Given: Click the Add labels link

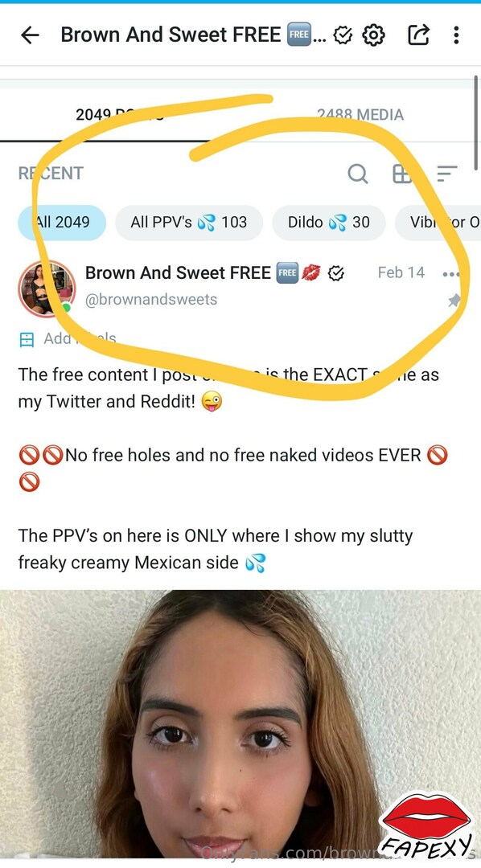Looking at the screenshot, I should click(x=80, y=338).
